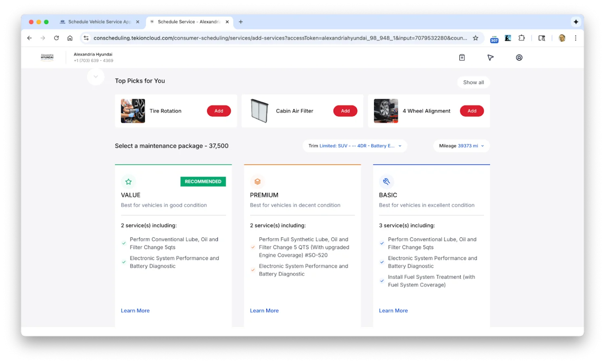Open Learn More for the PREMIUM package
Screen dimensions: 605x364
click(x=264, y=311)
